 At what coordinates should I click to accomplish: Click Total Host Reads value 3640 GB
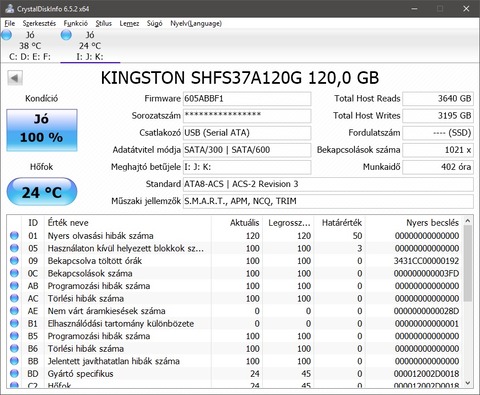[x=438, y=99]
